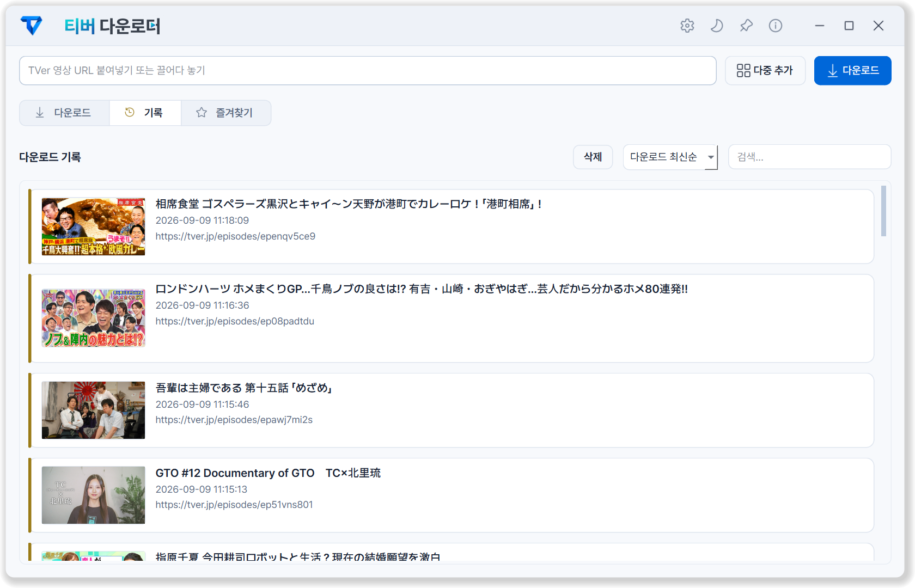Image resolution: width=915 pixels, height=588 pixels.
Task: Open thumbnail for GTO #12 episode
Action: click(x=94, y=495)
